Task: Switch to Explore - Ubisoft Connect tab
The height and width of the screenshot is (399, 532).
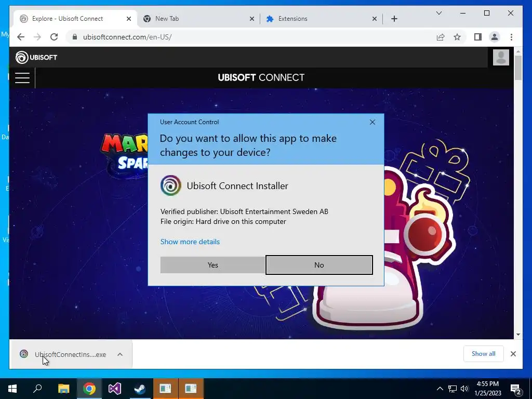Action: coord(75,19)
